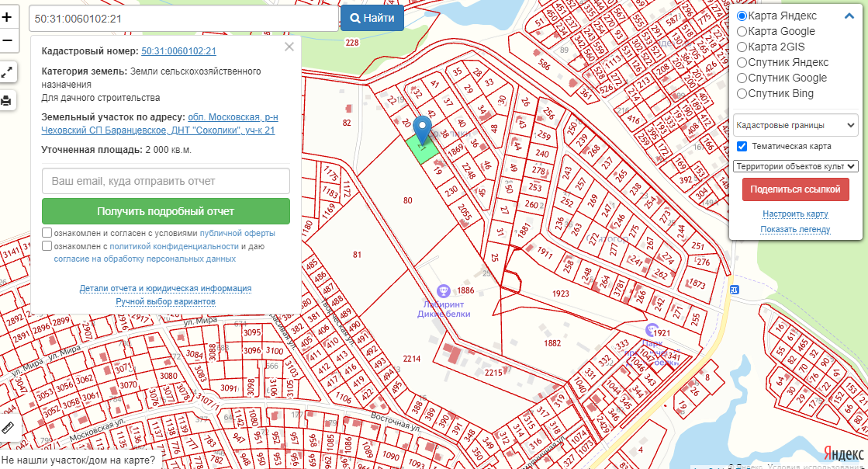Click the email input field
868x469 pixels.
point(165,181)
